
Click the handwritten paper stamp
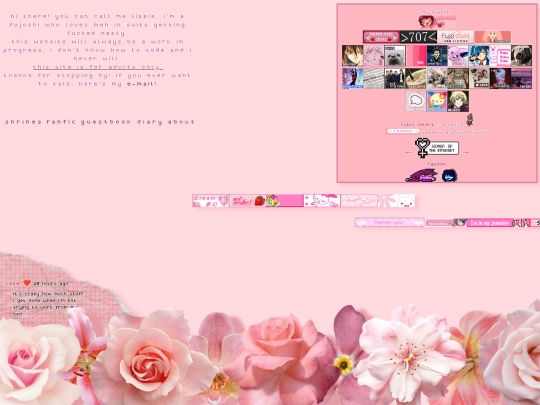(373, 78)
